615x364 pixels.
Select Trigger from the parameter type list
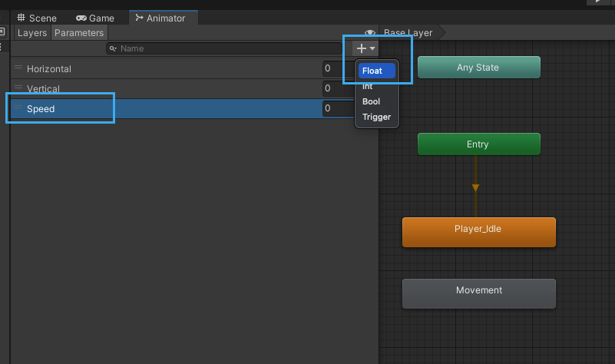pyautogui.click(x=376, y=117)
